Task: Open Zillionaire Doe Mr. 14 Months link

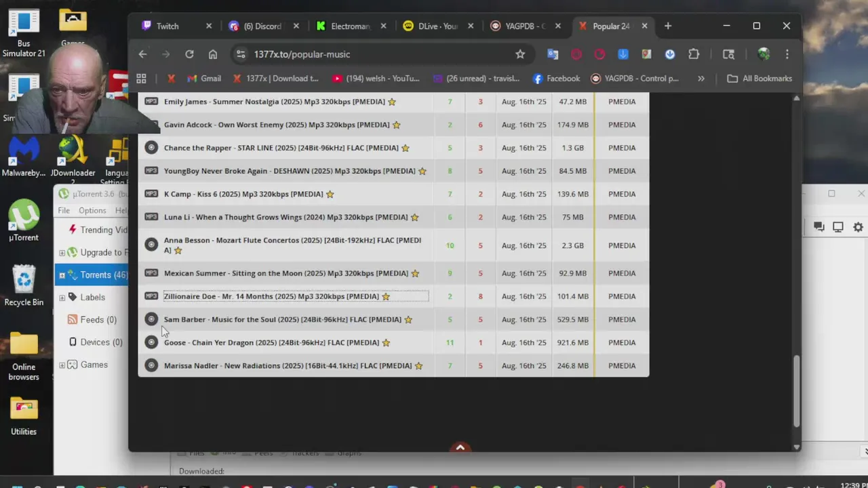Action: [x=271, y=297]
